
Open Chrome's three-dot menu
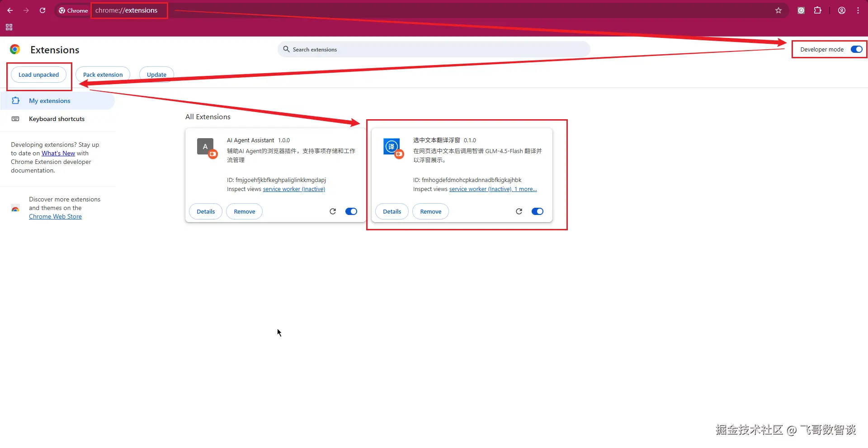(x=858, y=10)
